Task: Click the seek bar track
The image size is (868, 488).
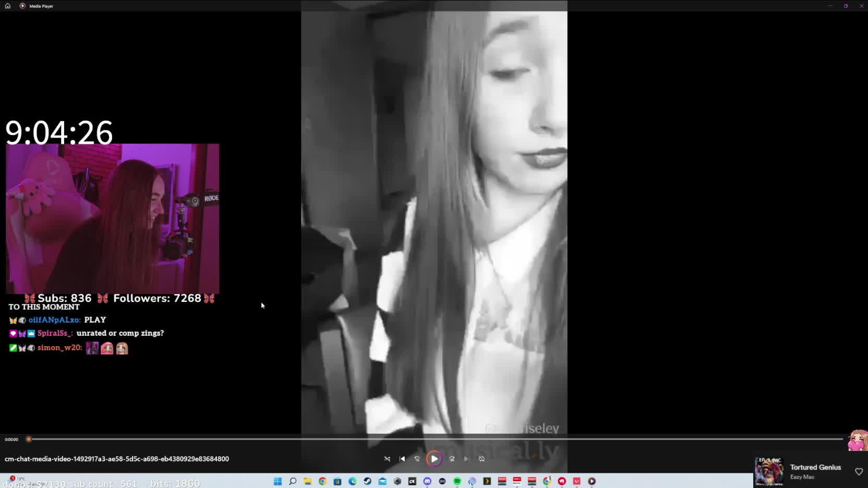Action: coord(436,439)
